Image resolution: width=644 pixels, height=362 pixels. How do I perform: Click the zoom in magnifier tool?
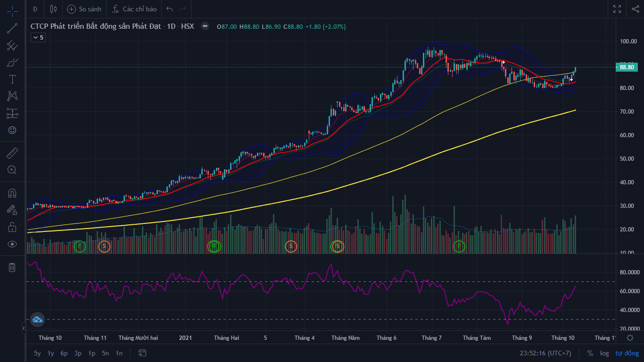tap(12, 170)
